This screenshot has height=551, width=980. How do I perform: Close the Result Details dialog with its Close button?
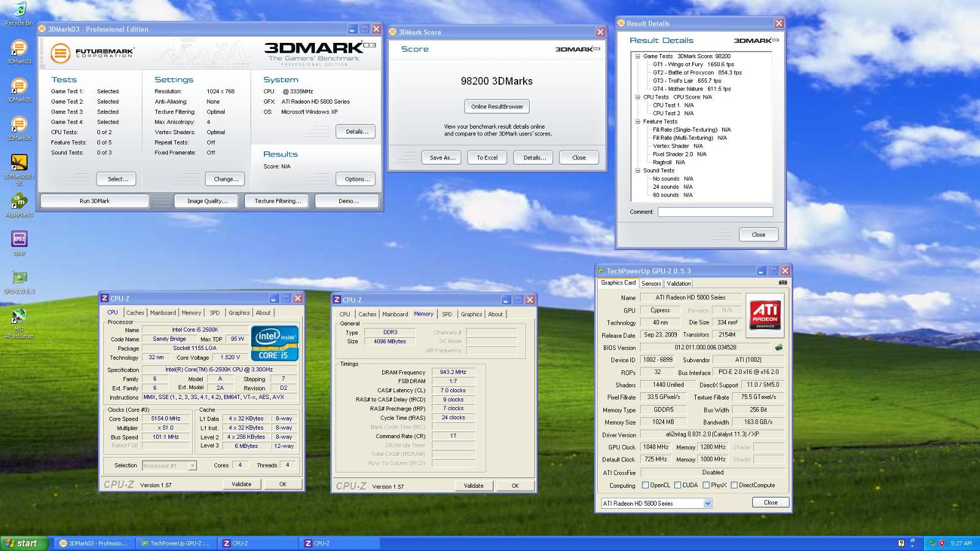758,235
